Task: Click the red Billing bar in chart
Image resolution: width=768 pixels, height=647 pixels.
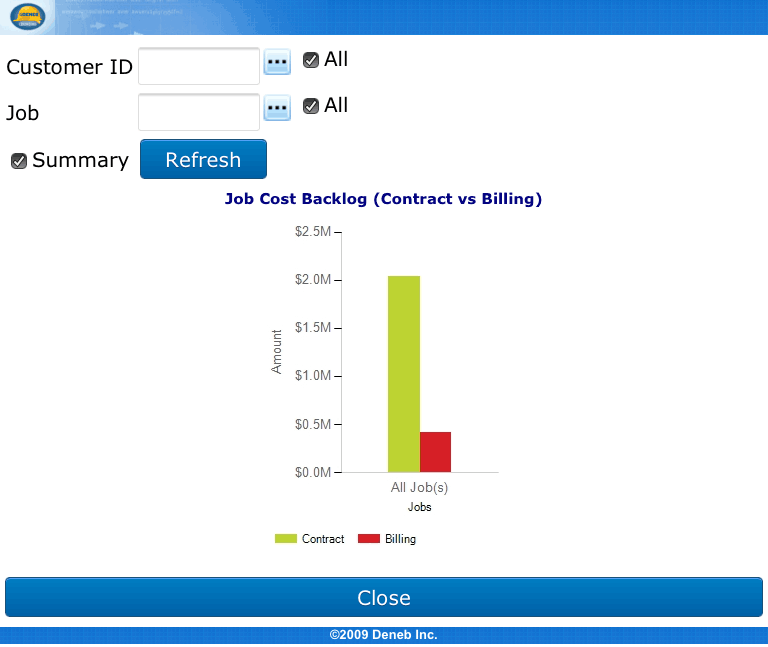Action: (435, 452)
